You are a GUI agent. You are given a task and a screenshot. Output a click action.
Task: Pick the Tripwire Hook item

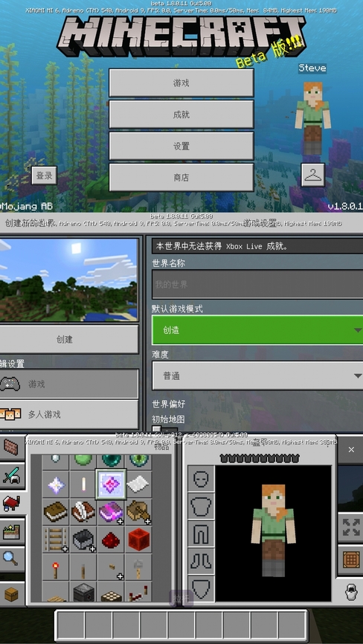tap(138, 567)
